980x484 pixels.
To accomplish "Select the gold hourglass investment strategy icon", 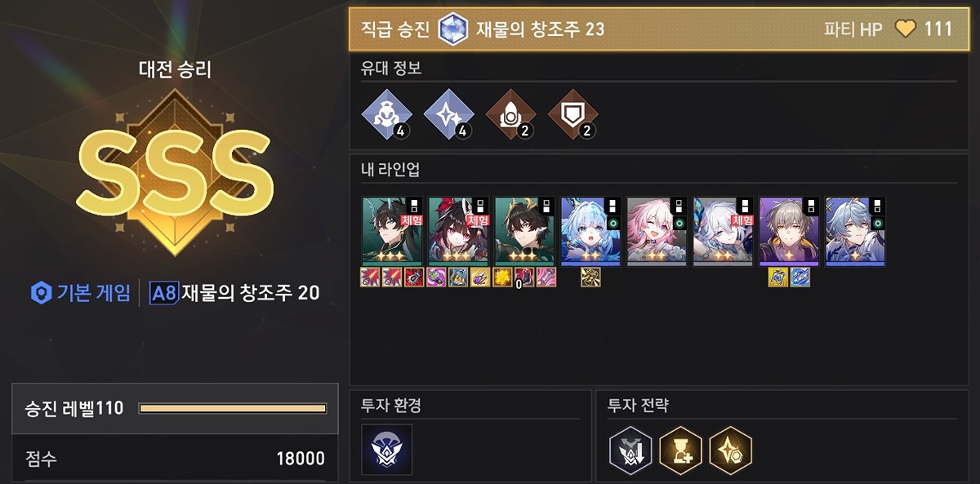I will pos(680,450).
